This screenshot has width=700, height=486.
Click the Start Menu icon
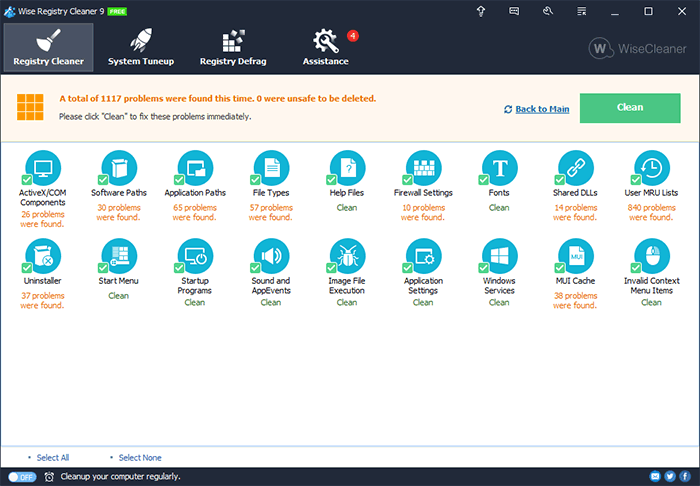[119, 256]
